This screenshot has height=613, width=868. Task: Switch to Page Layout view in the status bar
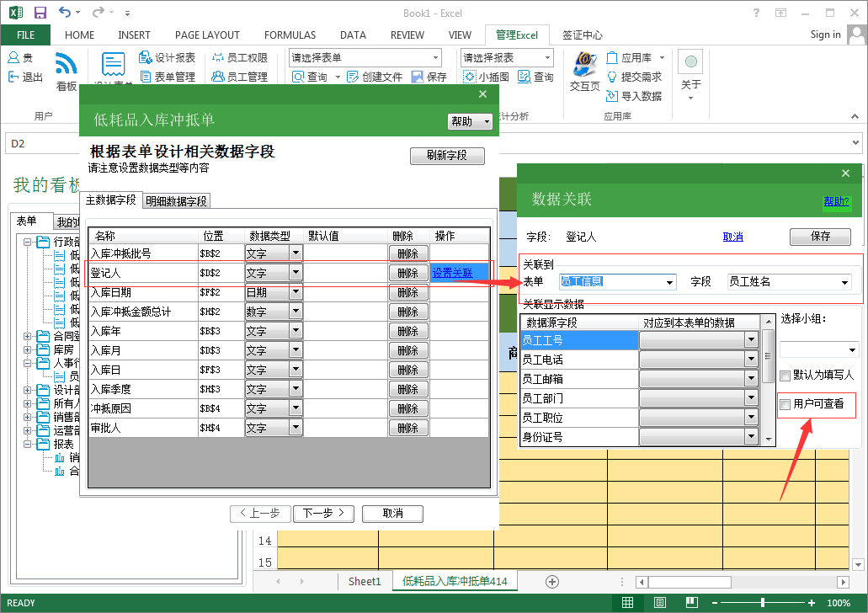pyautogui.click(x=660, y=603)
